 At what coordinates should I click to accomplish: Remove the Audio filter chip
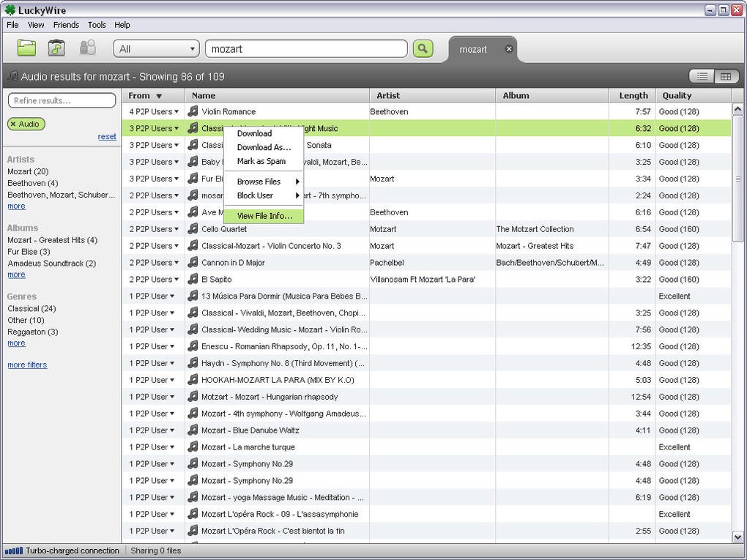13,124
